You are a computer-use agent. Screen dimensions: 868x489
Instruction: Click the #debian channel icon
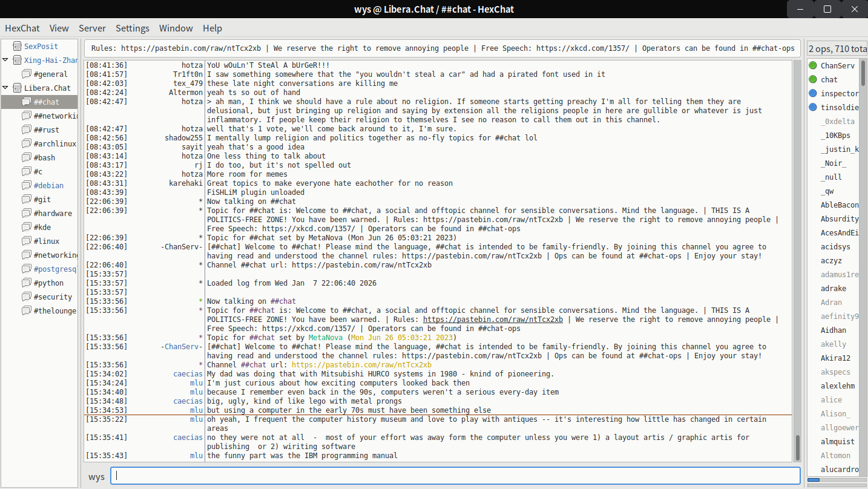(x=26, y=185)
